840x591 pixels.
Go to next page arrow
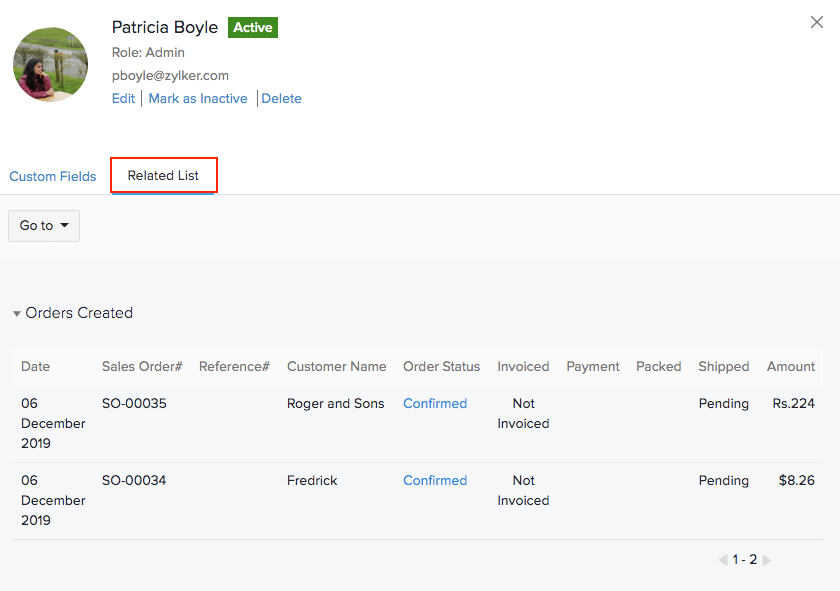coord(767,561)
